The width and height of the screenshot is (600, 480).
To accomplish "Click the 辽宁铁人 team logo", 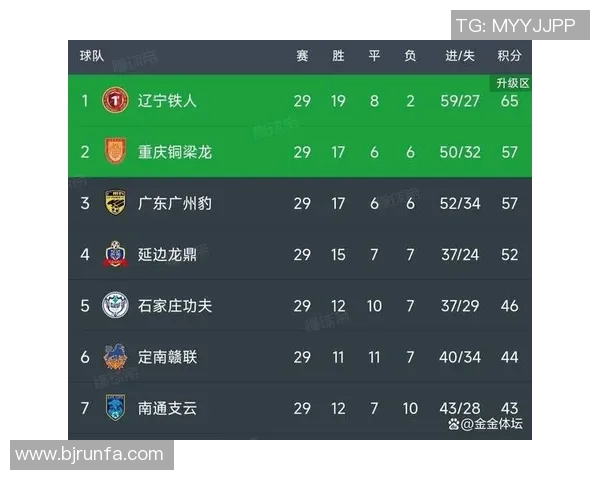I will (116, 101).
